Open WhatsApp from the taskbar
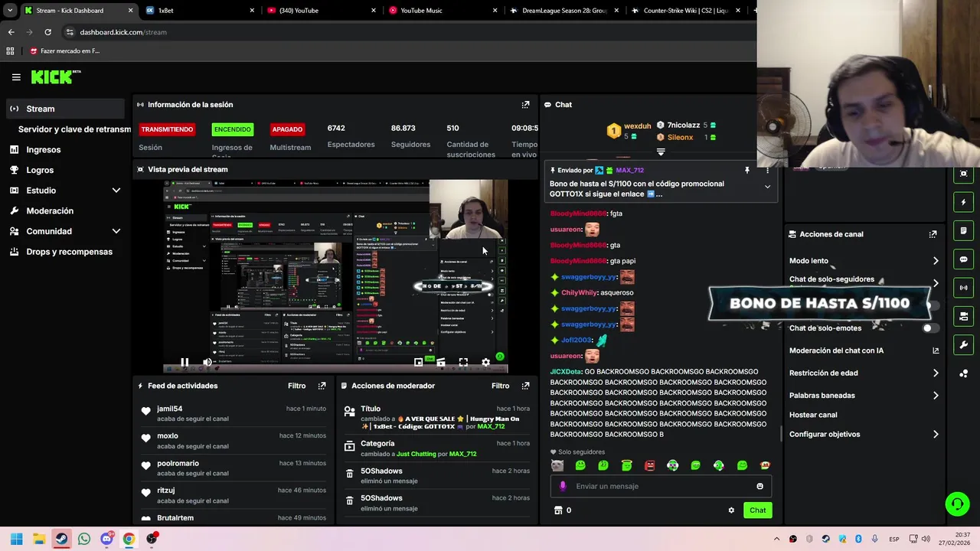This screenshot has height=551, width=980. 84,539
